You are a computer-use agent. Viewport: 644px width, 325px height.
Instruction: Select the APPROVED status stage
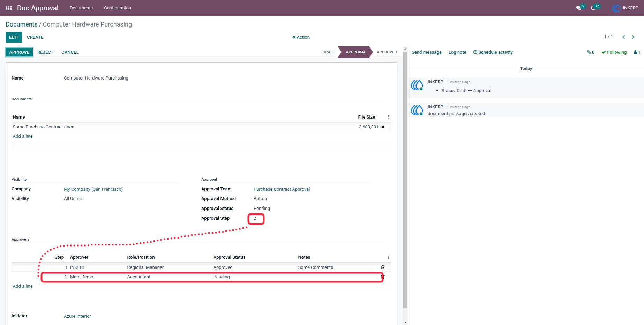tap(387, 52)
